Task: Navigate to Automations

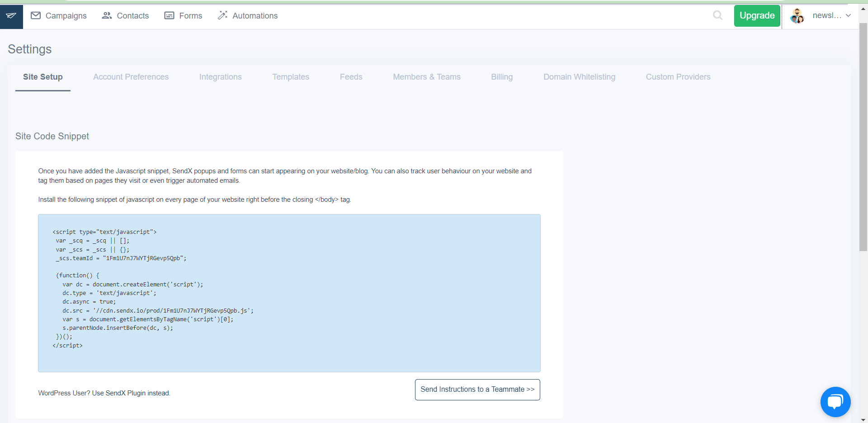Action: (x=248, y=16)
